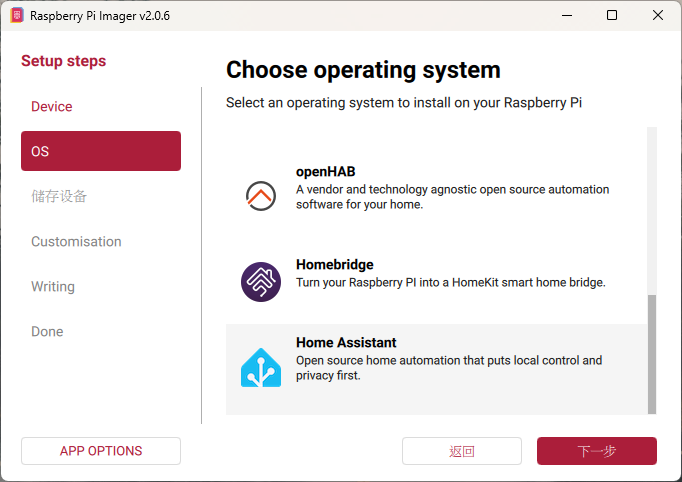Minimize the Raspberry Pi Imager window
Image resolution: width=682 pixels, height=482 pixels.
click(x=567, y=15)
